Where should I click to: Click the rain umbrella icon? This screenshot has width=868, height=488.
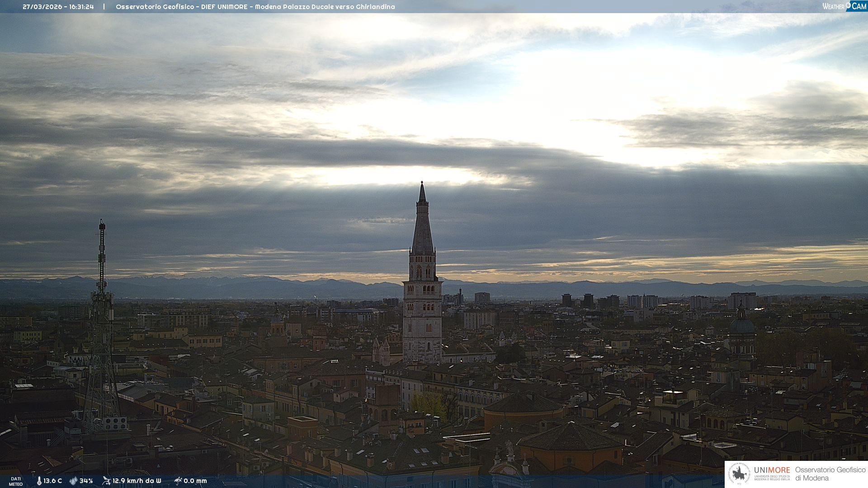tap(178, 481)
